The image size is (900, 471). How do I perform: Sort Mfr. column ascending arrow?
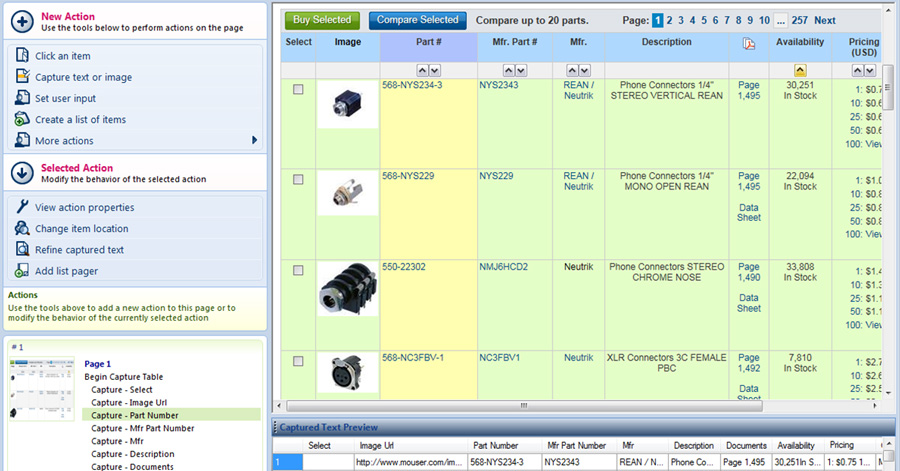[x=572, y=71]
